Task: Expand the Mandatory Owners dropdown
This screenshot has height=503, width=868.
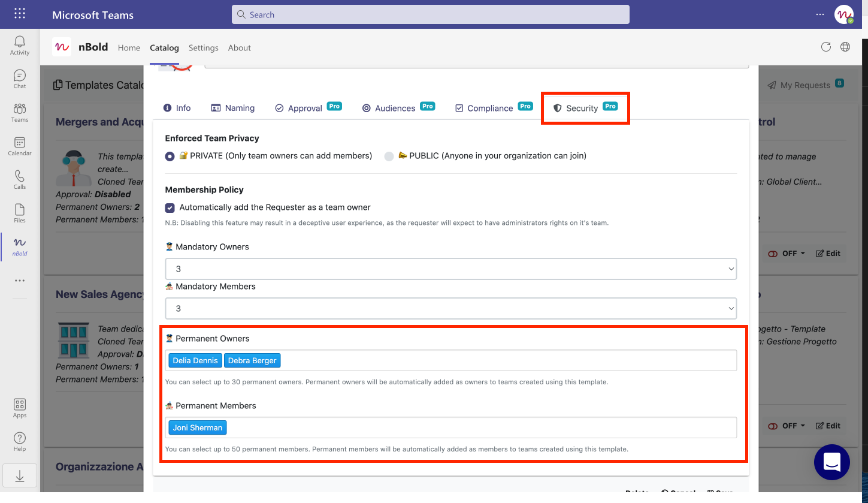Action: (450, 269)
